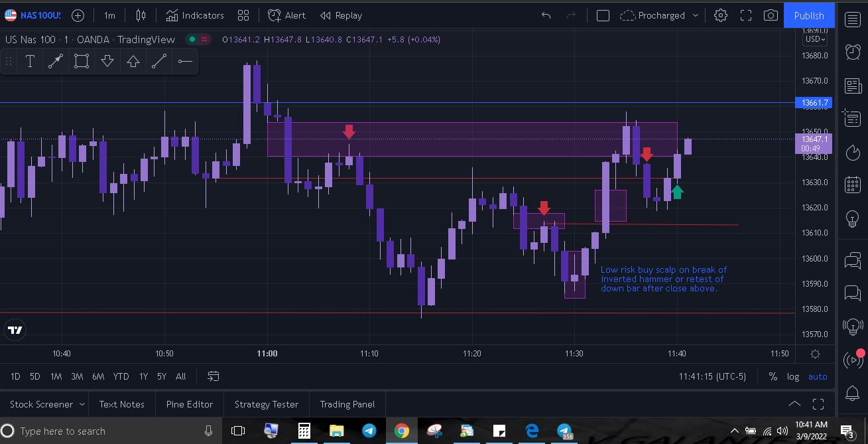This screenshot has width=868, height=444.
Task: Toggle percent scale mode
Action: pyautogui.click(x=773, y=376)
